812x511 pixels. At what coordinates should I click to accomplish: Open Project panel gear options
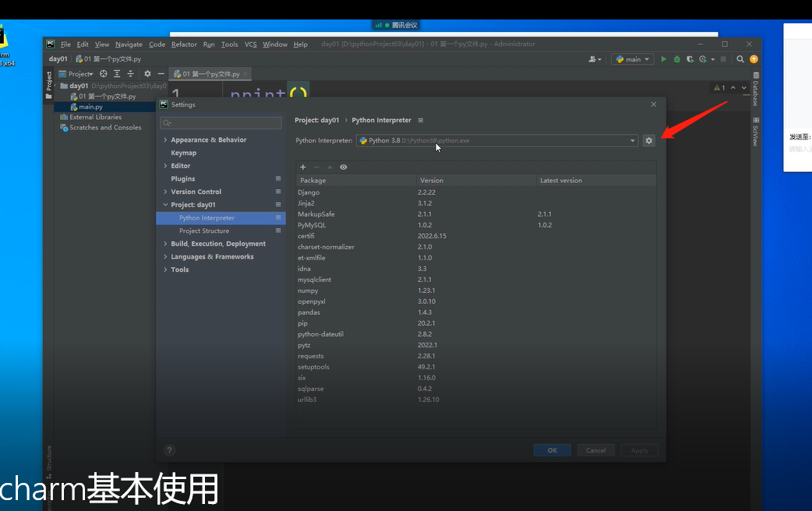147,73
